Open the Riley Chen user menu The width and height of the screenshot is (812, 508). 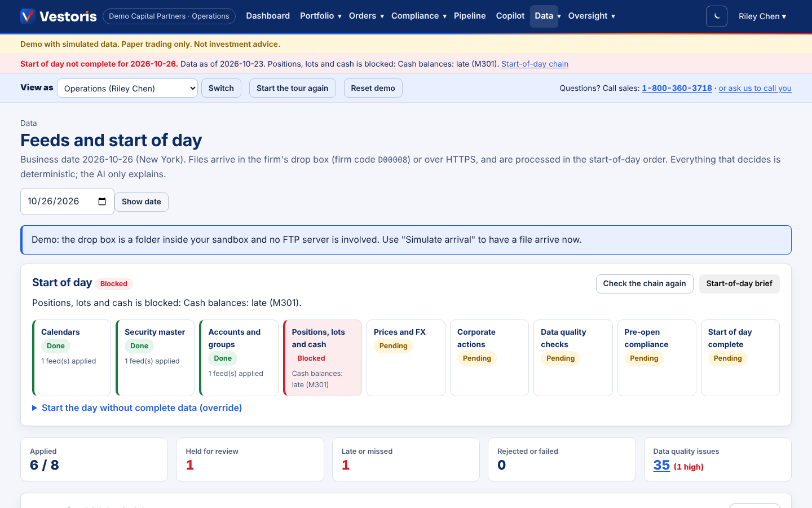point(762,16)
